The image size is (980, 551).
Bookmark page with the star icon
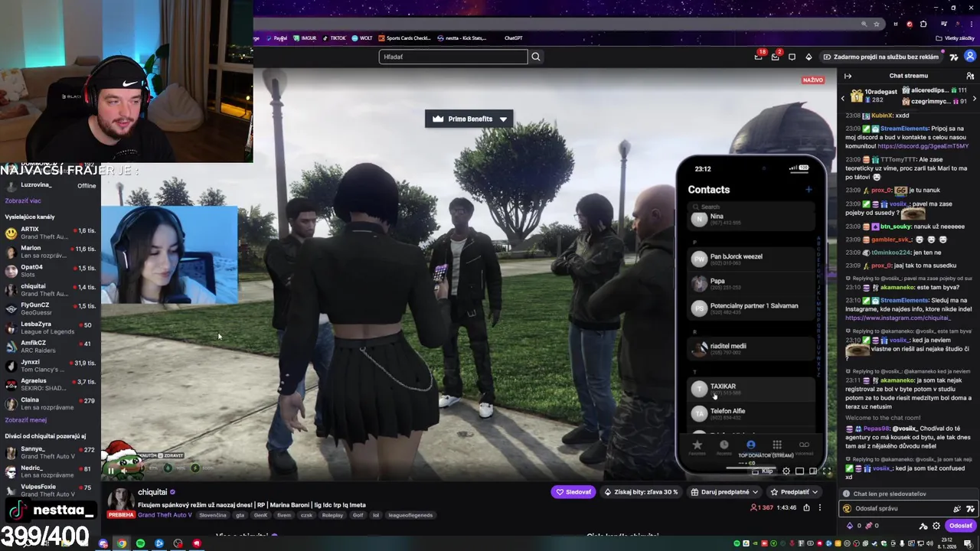877,24
